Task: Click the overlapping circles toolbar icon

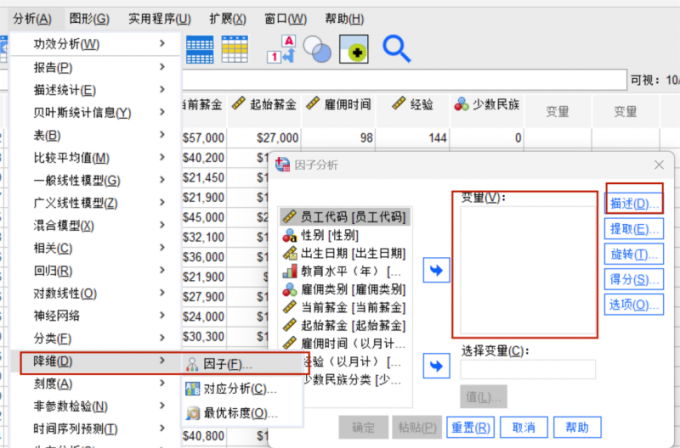Action: click(x=317, y=49)
